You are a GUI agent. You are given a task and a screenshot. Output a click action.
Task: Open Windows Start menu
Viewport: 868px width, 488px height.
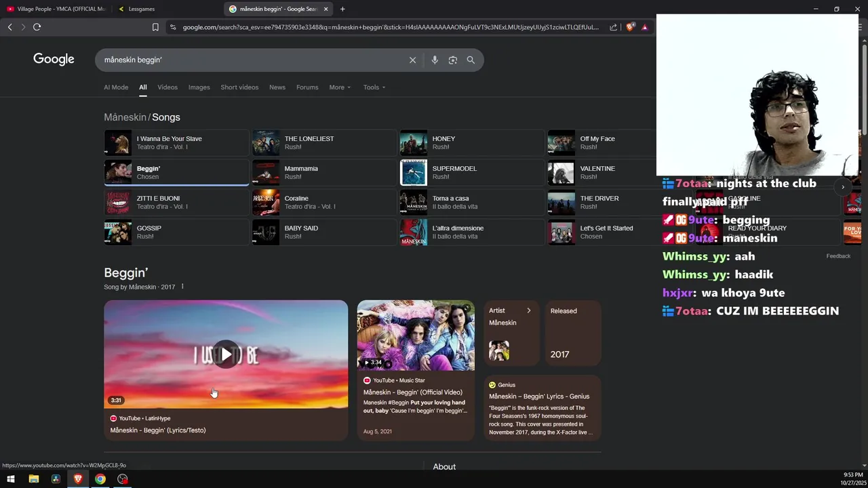coord(11,479)
